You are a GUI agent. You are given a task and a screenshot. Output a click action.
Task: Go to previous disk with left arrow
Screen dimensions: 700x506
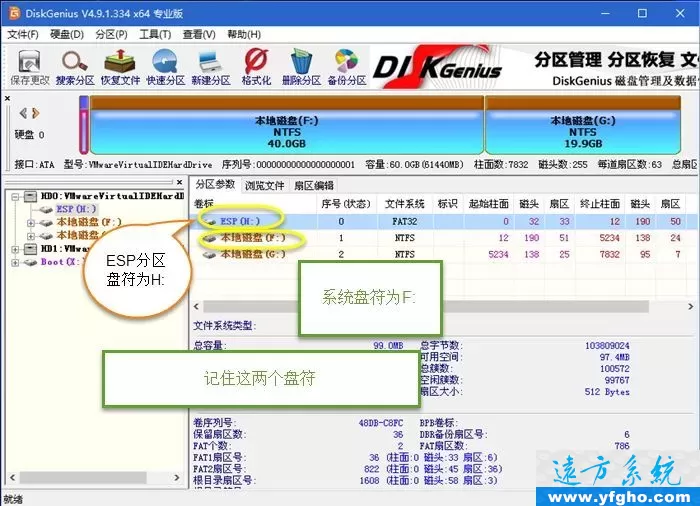(x=23, y=113)
